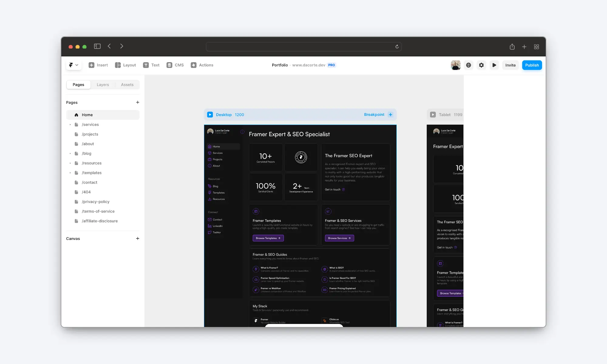This screenshot has width=607, height=364.
Task: Click the Publish button
Action: [x=531, y=65]
